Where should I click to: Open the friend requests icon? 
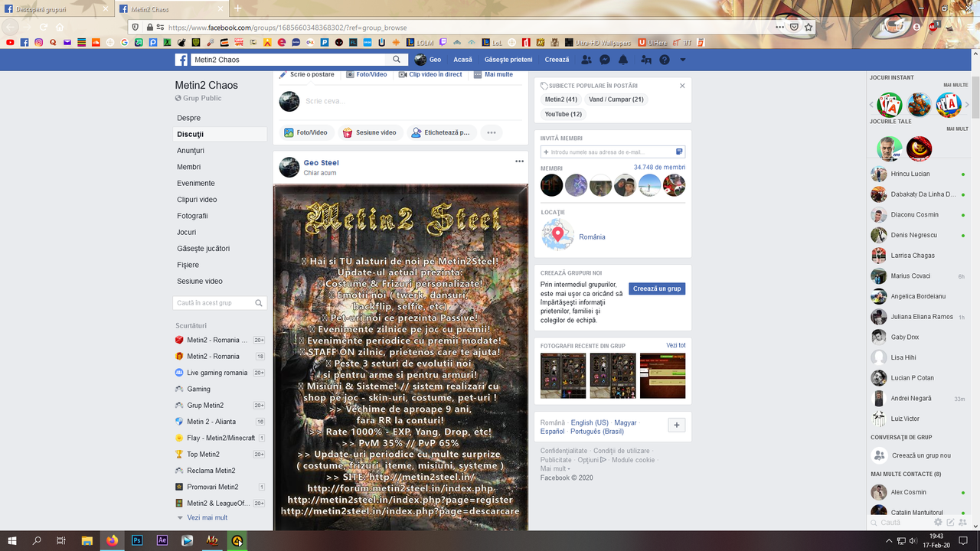point(586,60)
